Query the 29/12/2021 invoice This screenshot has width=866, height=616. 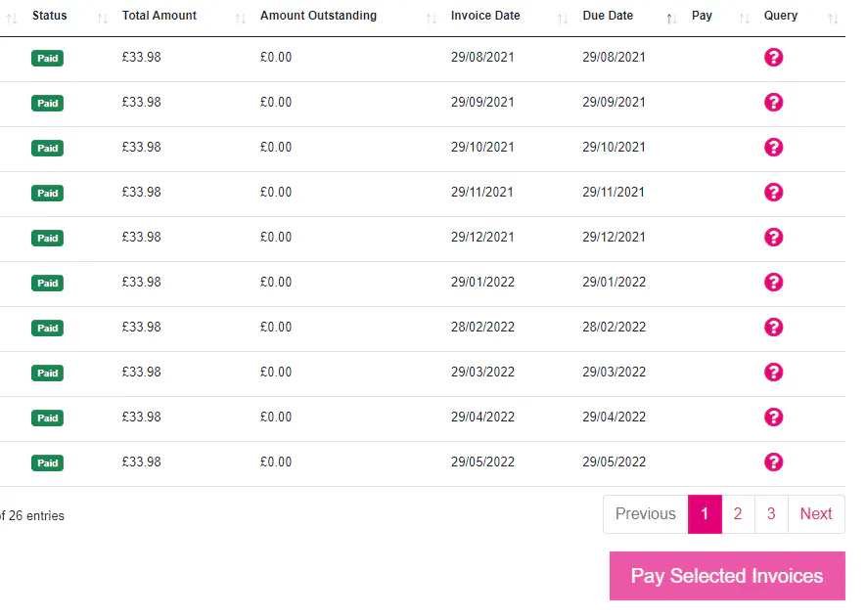(773, 238)
